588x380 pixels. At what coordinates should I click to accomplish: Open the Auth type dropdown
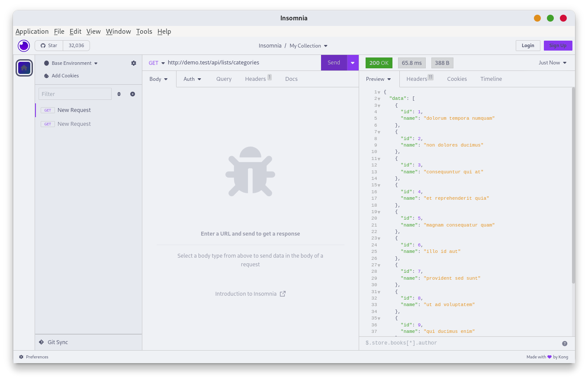pyautogui.click(x=193, y=79)
